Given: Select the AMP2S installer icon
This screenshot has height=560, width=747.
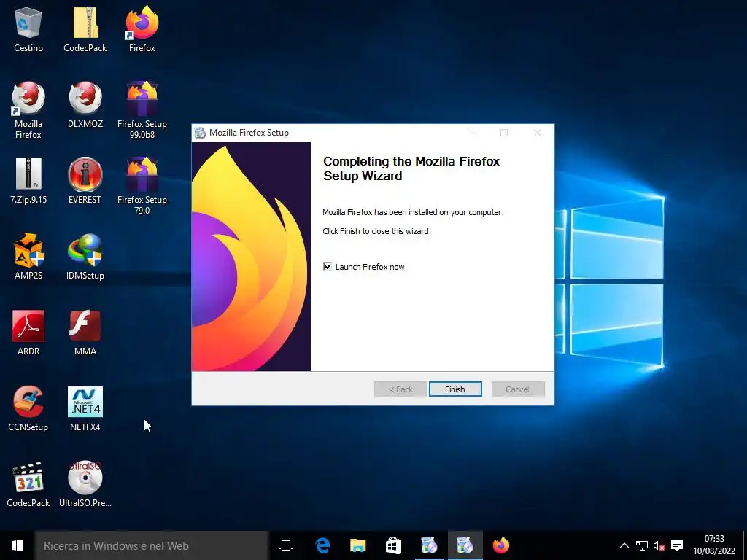Looking at the screenshot, I should pyautogui.click(x=28, y=257).
